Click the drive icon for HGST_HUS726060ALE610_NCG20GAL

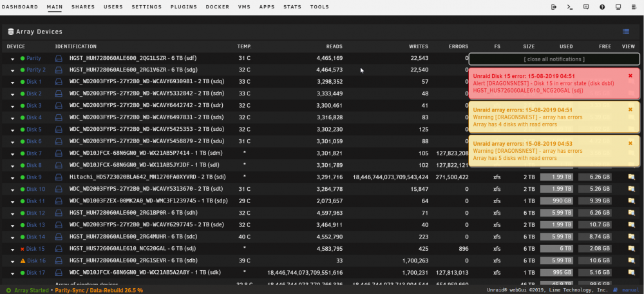59,249
